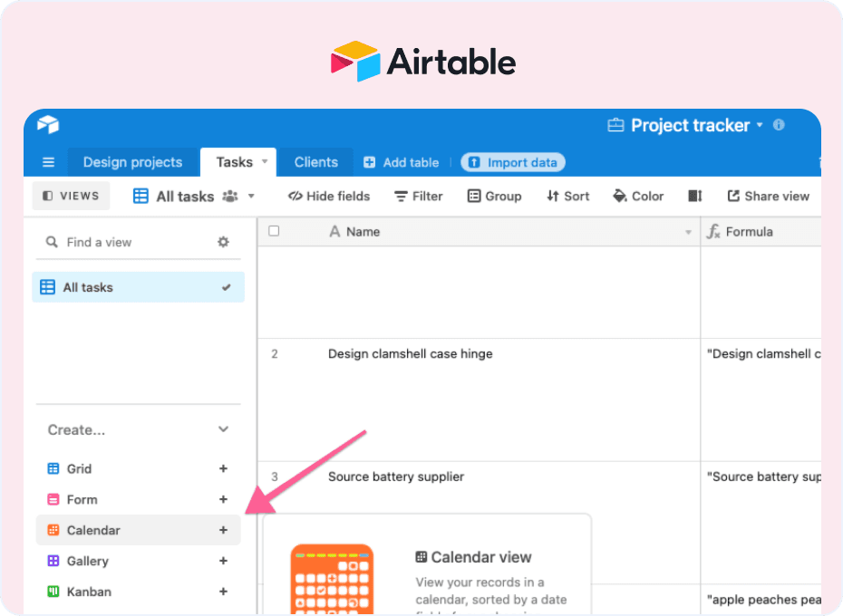The height and width of the screenshot is (616, 843).
Task: Open the hamburger tables menu
Action: pos(48,162)
